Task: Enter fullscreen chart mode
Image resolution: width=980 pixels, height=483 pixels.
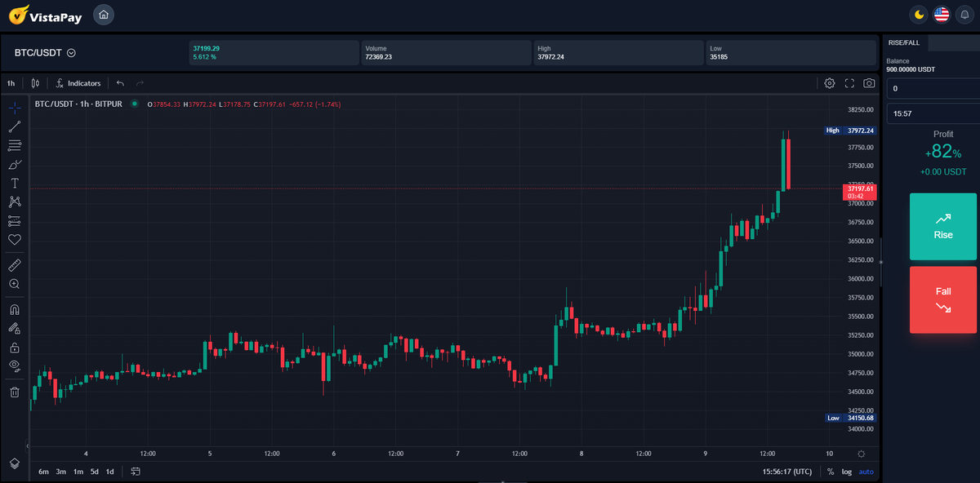Action: [x=849, y=83]
